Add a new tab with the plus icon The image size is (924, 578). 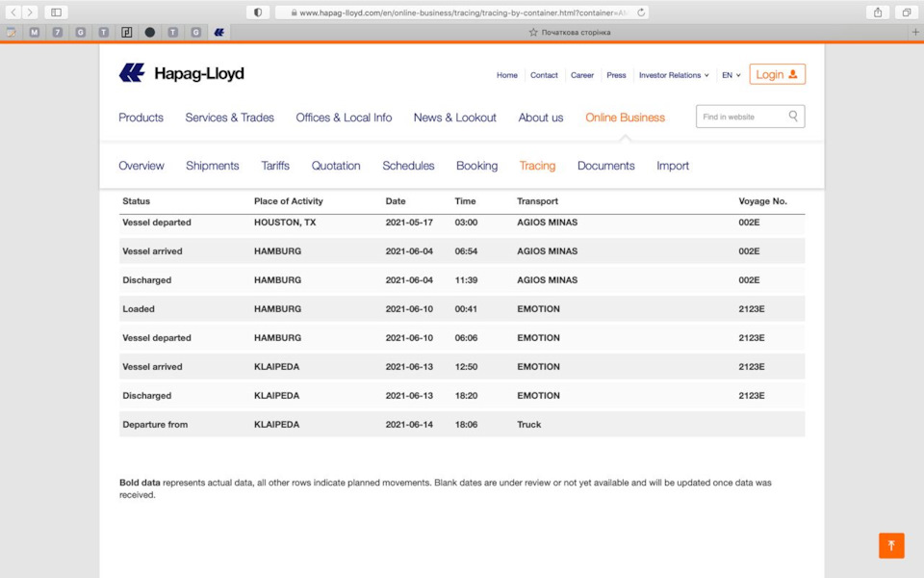point(915,32)
